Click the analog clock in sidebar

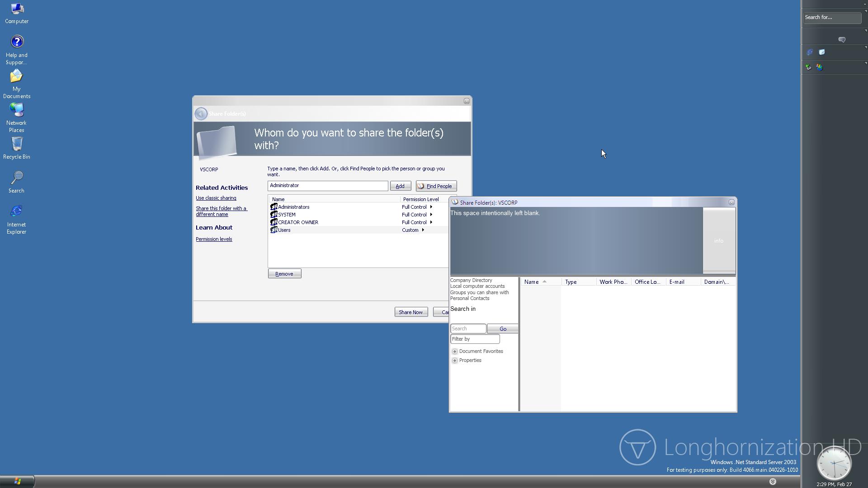click(x=834, y=463)
